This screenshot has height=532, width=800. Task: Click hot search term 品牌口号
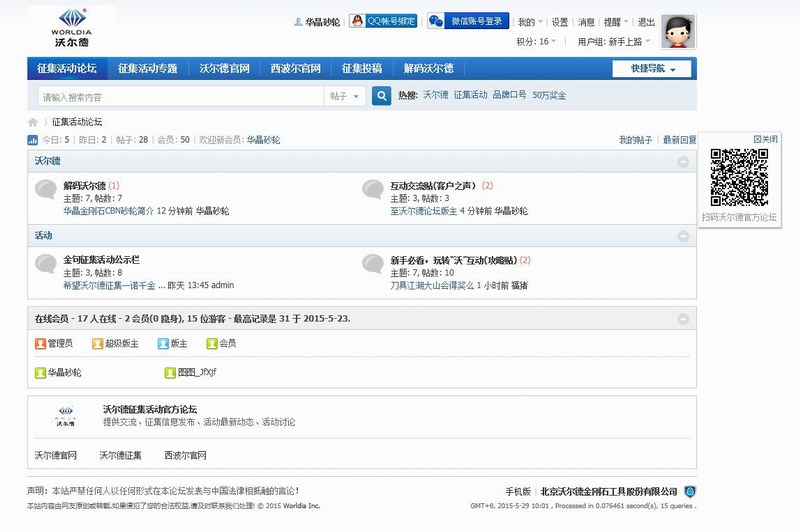tap(509, 95)
